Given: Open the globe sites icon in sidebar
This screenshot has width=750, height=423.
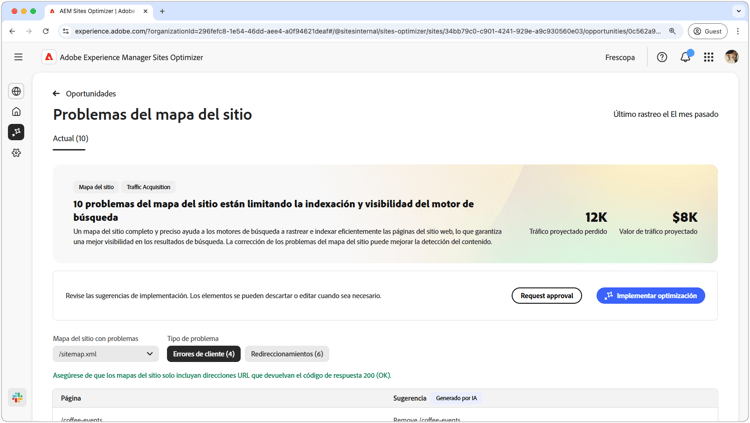Looking at the screenshot, I should 16,91.
